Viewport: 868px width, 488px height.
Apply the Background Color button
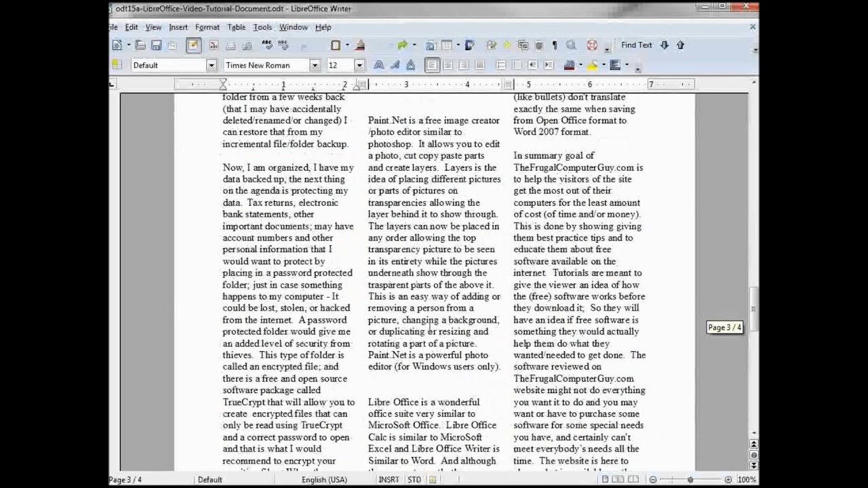[615, 65]
